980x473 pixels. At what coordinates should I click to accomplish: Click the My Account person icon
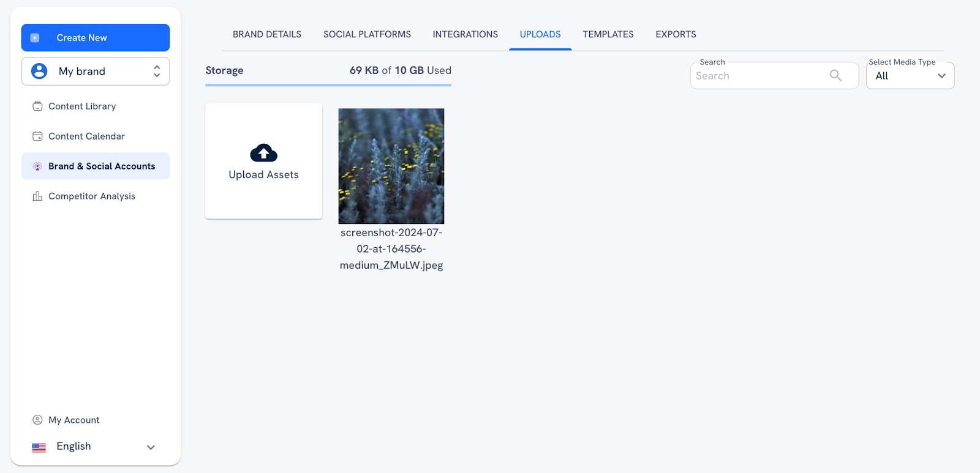[37, 420]
